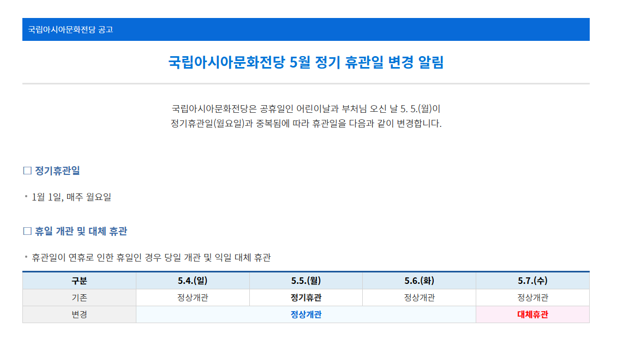
Task: Select the title '국립아시아문화전당 5월 정기 휴관일 변경 알림'
Action: [306, 62]
